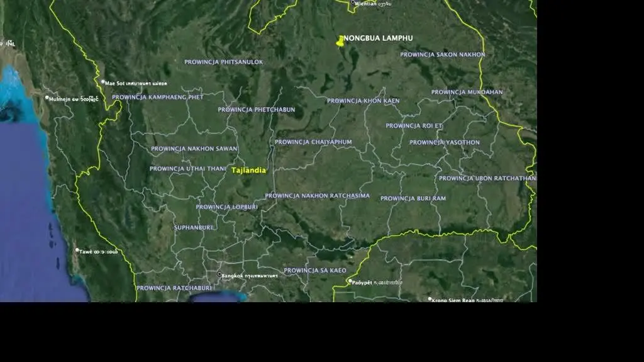
Task: Click the Mae Sot city marker dot
Action: 103,82
